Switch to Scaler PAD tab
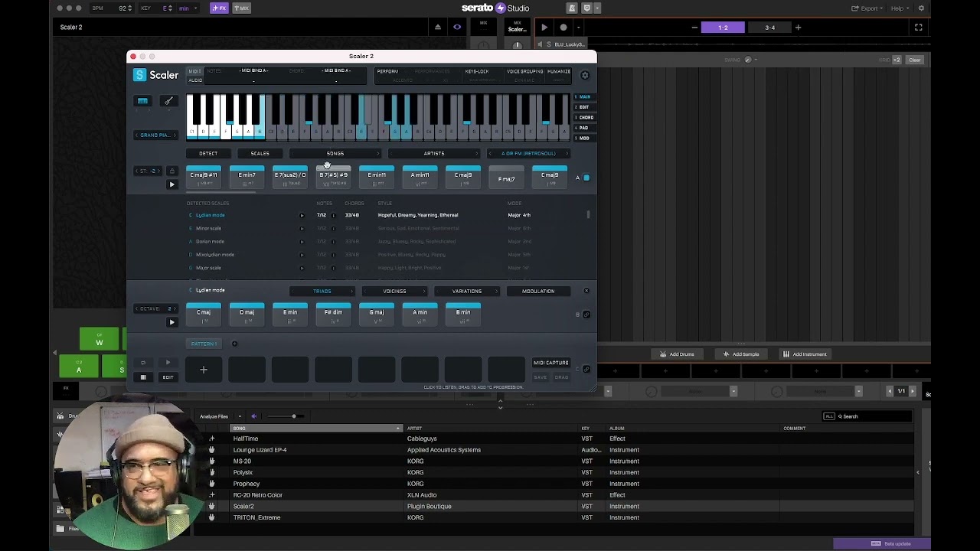The height and width of the screenshot is (551, 980). coord(583,128)
